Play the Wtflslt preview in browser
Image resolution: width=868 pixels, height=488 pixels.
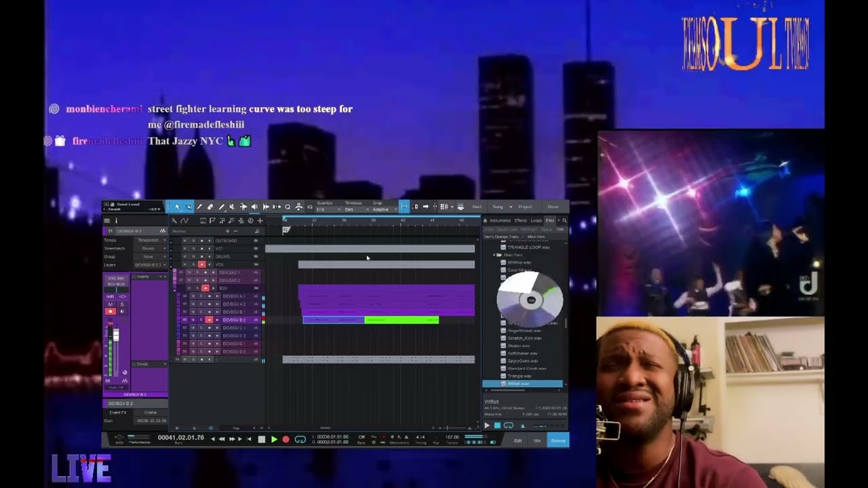click(487, 426)
